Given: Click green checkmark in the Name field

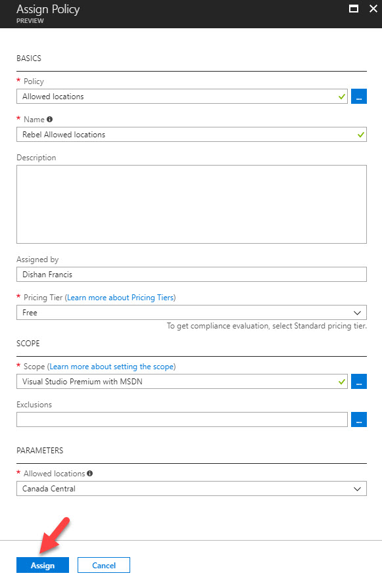Looking at the screenshot, I should point(361,135).
